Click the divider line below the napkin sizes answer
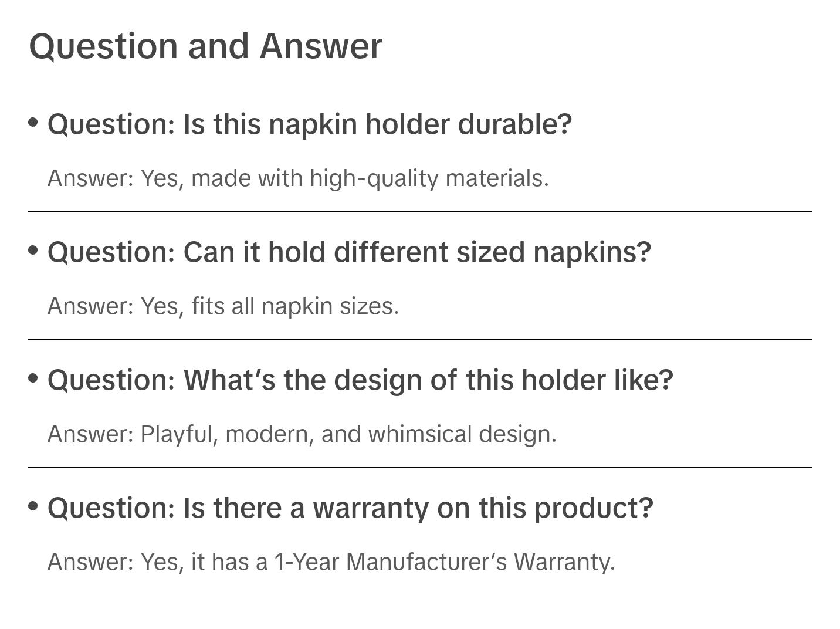This screenshot has height=629, width=840. click(419, 340)
